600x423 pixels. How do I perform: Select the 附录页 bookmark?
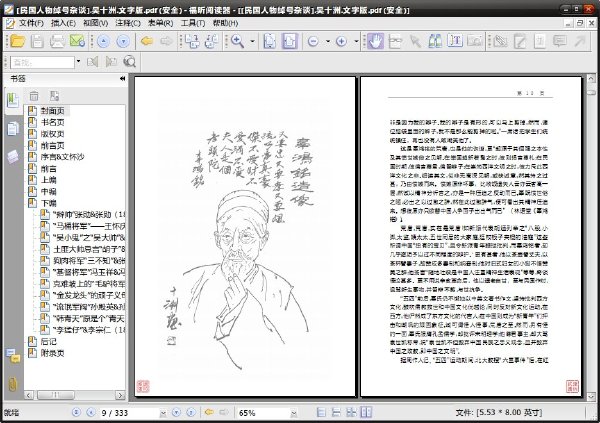pos(52,353)
